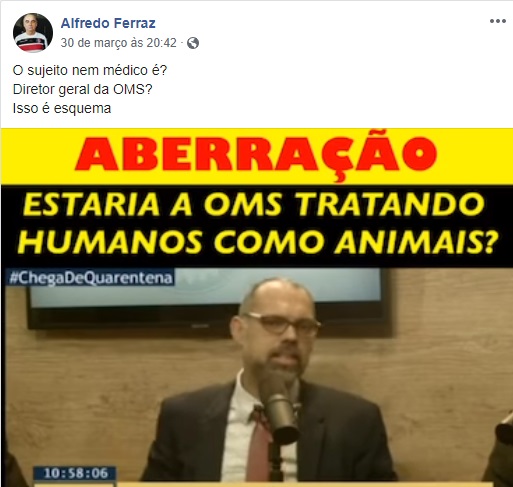Click the text line "O sujeito nem médico é?"
Screen dimensions: 513x487
90,70
